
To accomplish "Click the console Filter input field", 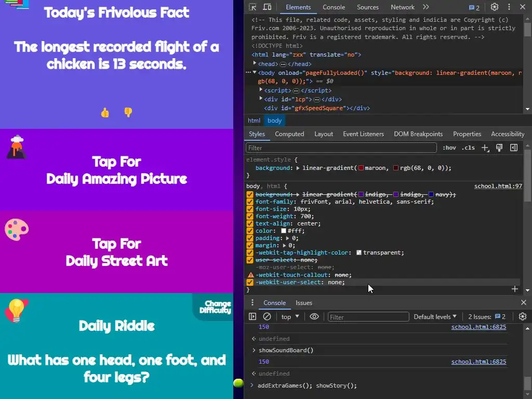I will [368, 317].
